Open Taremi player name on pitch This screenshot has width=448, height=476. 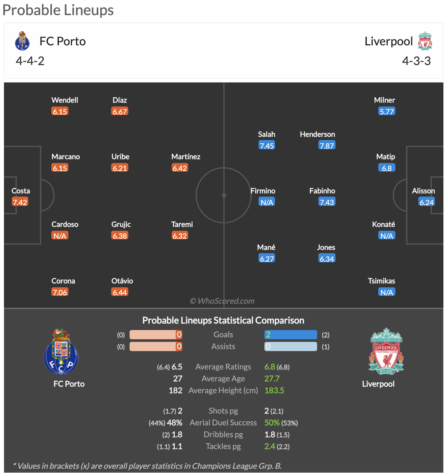click(x=182, y=224)
